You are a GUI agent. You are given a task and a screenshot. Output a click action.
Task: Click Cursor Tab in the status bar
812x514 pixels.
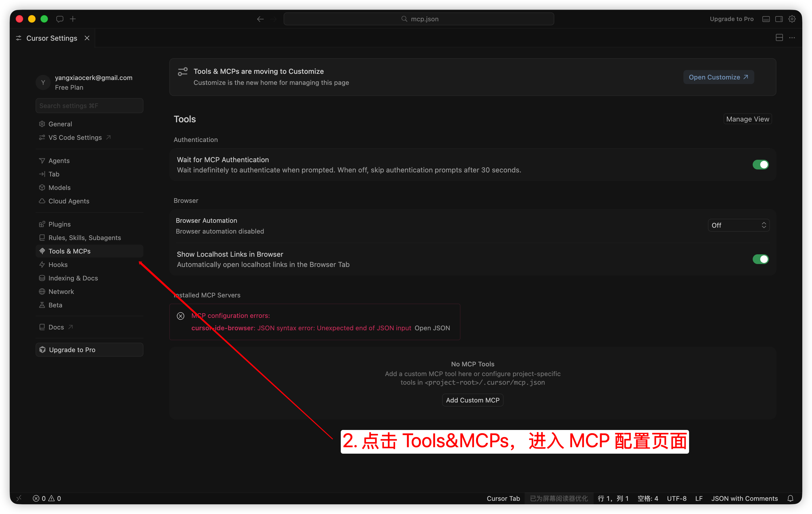pyautogui.click(x=503, y=498)
